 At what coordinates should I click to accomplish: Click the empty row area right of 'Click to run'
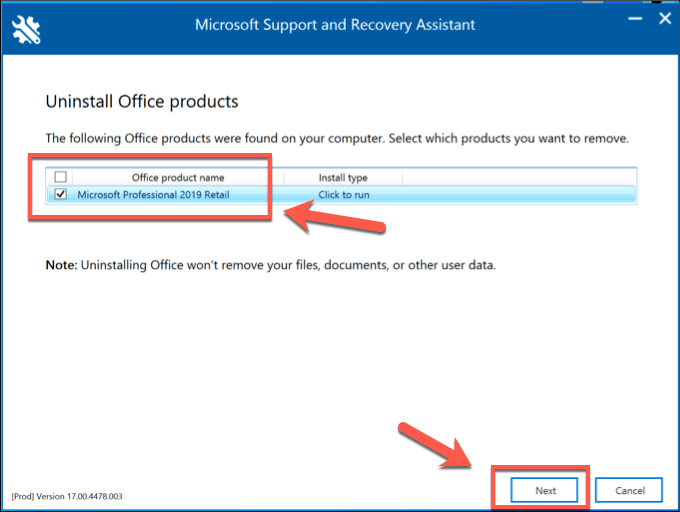(518, 194)
